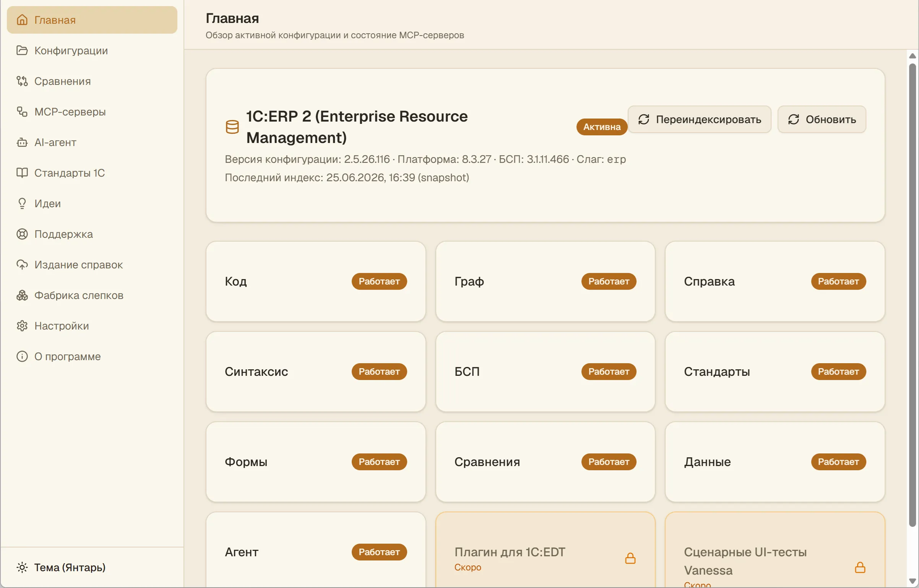
Task: Click Скоро label under Плагин для 1C:EDT
Action: (468, 567)
